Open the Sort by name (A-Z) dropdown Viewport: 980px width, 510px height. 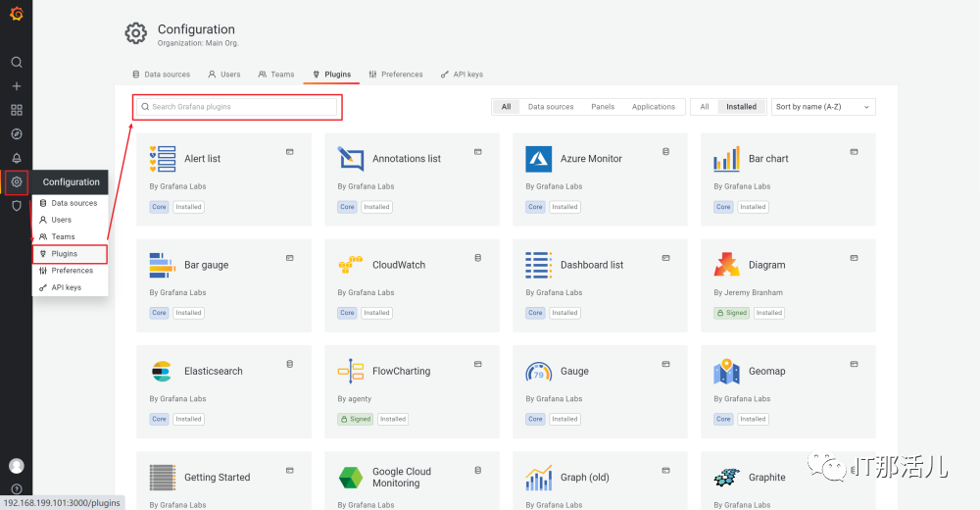click(x=823, y=107)
